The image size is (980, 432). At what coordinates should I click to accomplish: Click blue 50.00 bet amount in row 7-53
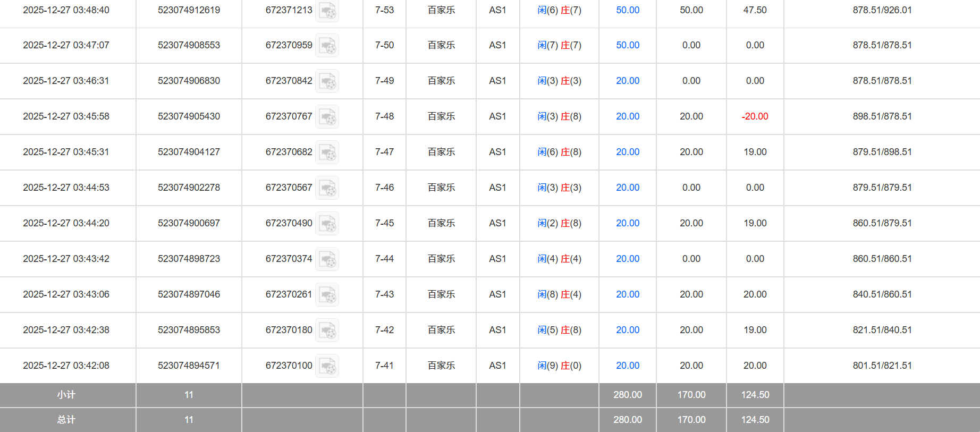pos(627,10)
